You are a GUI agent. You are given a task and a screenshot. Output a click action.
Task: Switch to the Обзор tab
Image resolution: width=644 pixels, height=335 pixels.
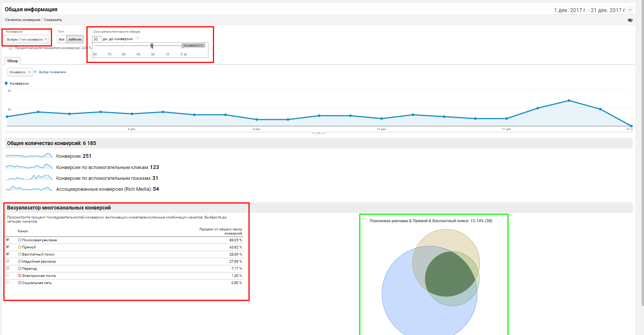tap(13, 61)
